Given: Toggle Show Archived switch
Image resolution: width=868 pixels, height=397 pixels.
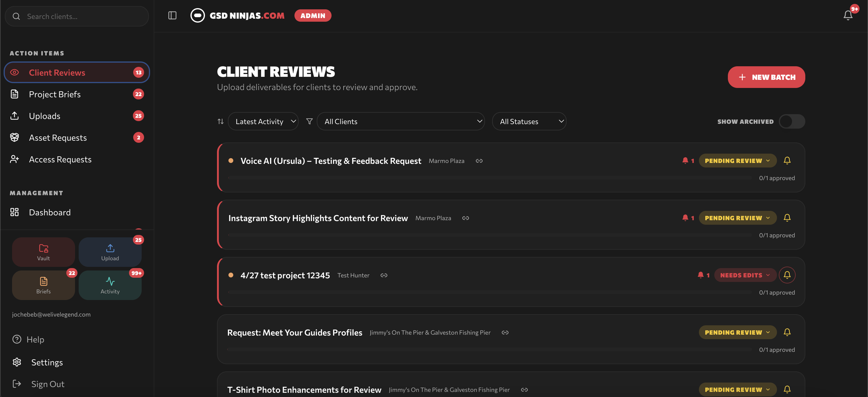Looking at the screenshot, I should (792, 121).
